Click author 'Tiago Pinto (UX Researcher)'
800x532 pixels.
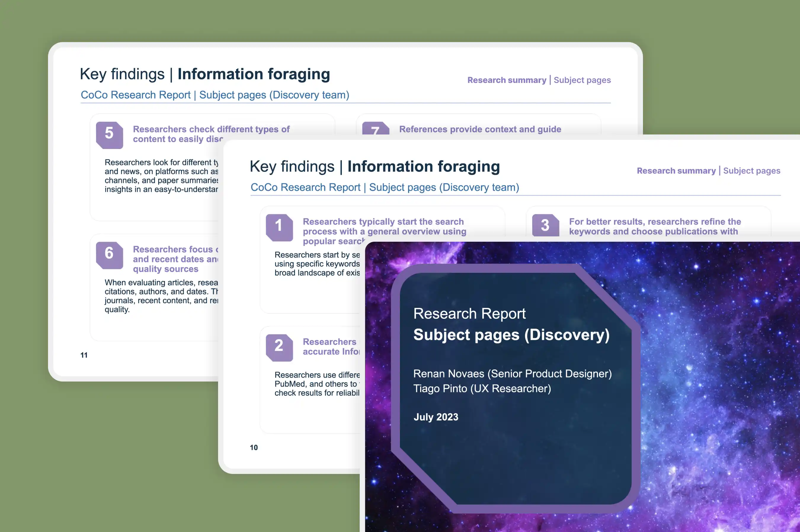coord(482,388)
